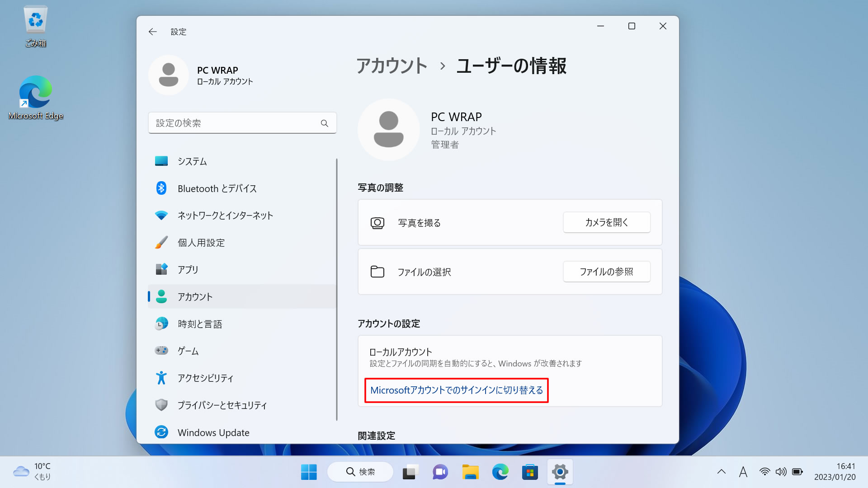
Task: Launch Microsoft Edge from the taskbar
Action: tap(500, 472)
